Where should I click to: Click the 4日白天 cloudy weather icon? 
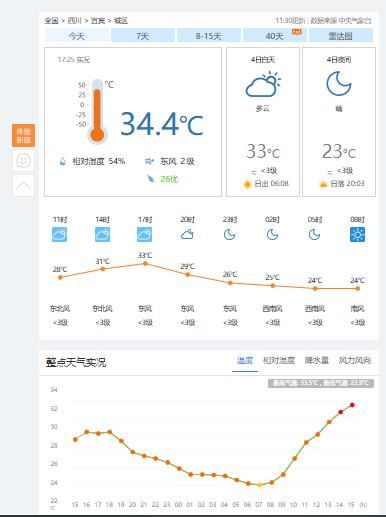(x=263, y=84)
